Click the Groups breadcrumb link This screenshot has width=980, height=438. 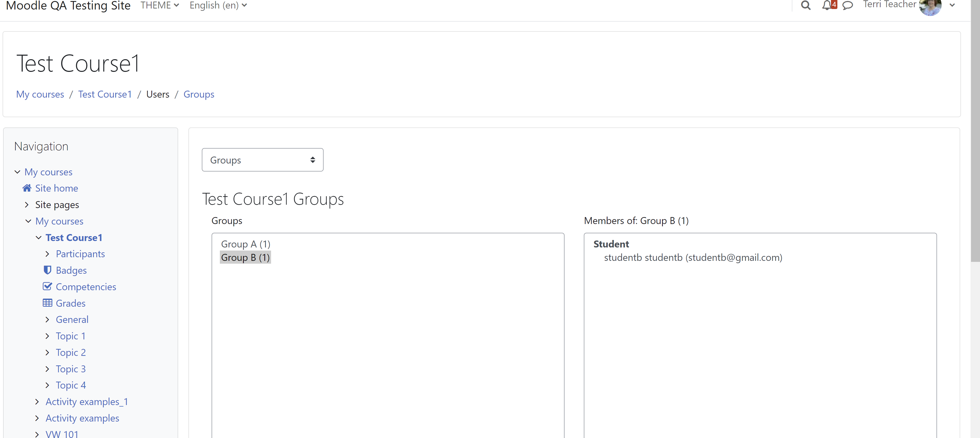(198, 94)
